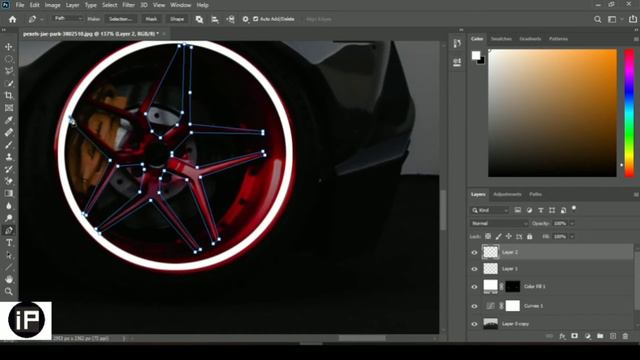Open path arrangement icon in options bar
The image size is (640, 360).
[231, 19]
